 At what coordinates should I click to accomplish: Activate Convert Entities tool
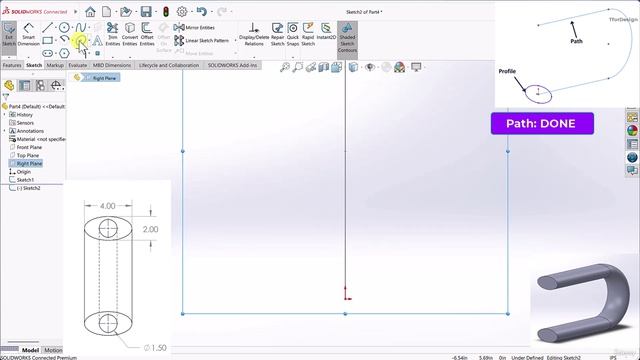[130, 35]
